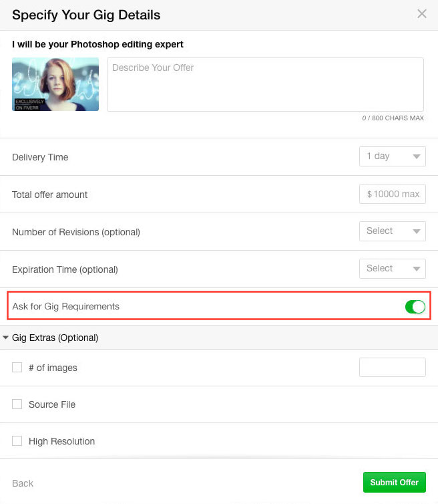Toggle the Ask for Gig Requirements switch

click(415, 307)
